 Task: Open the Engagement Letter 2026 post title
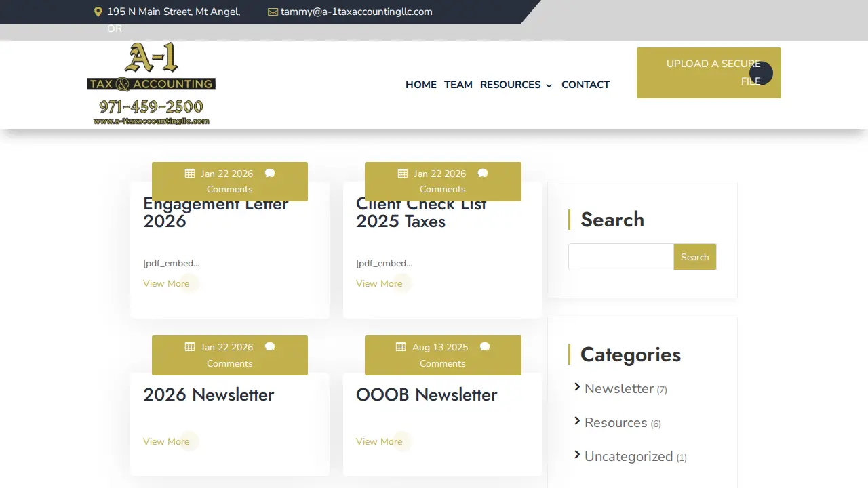tap(216, 213)
